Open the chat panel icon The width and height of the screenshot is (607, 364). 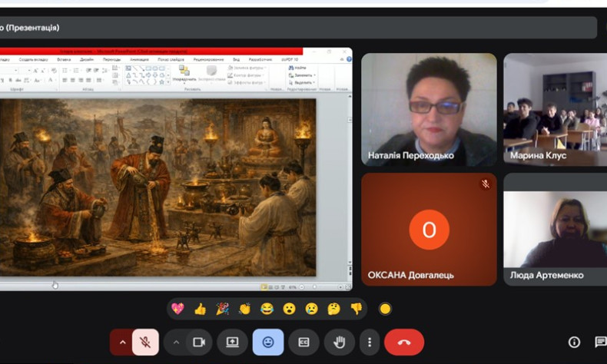coord(600,342)
